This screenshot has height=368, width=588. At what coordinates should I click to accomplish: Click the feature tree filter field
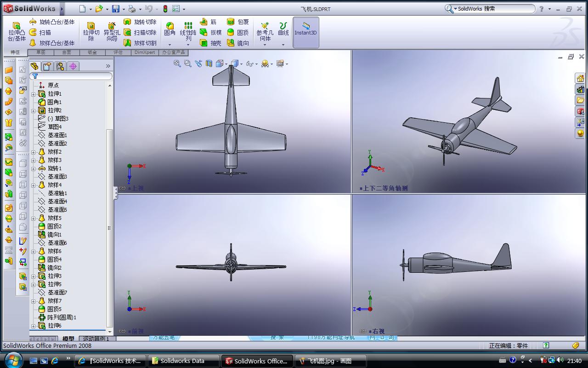click(x=71, y=76)
